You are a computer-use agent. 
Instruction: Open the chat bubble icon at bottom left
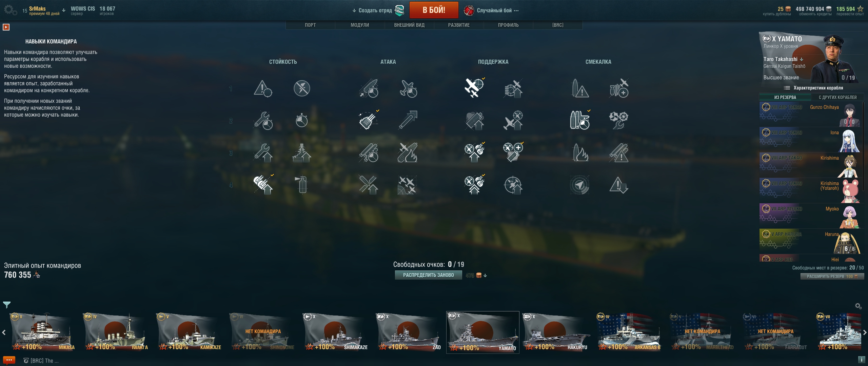pyautogui.click(x=9, y=360)
